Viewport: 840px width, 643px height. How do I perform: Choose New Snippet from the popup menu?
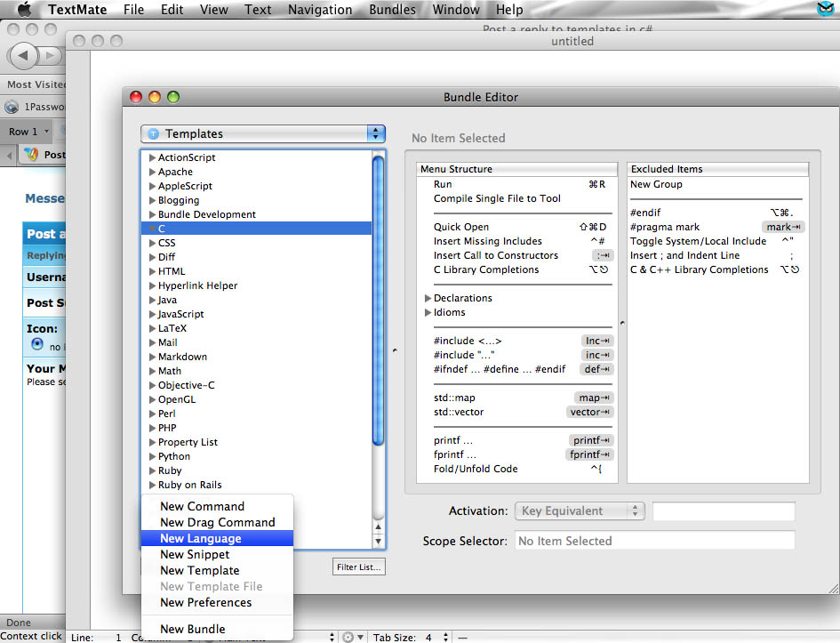195,555
